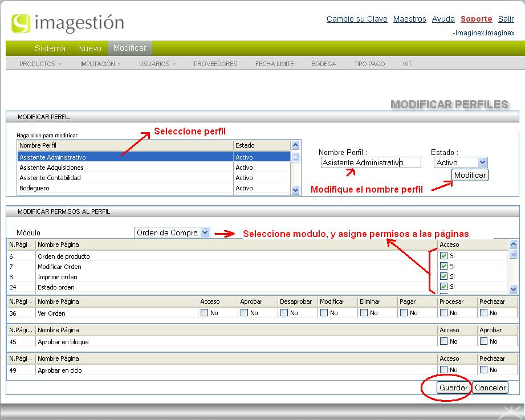Uncheck Acceso for Estado orden

pos(443,287)
